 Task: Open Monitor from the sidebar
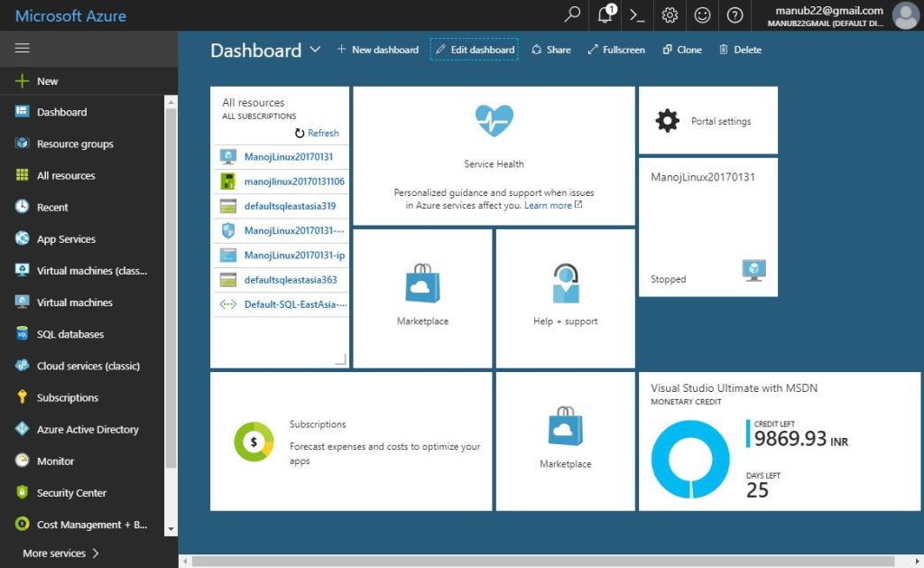(23, 461)
